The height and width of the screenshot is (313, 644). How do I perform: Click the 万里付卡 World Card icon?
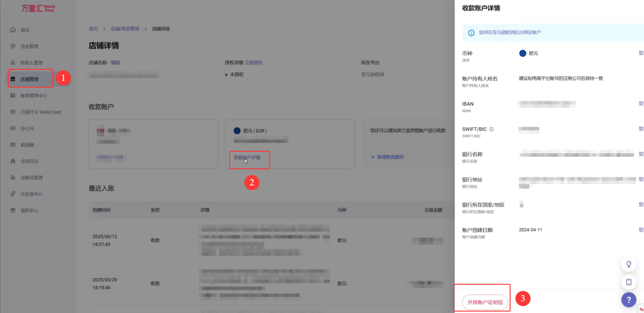coord(13,112)
